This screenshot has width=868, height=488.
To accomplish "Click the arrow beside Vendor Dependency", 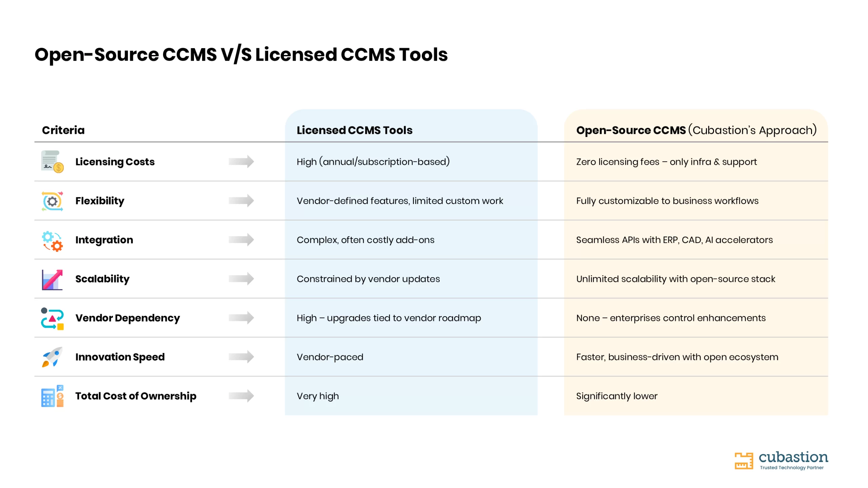I will pyautogui.click(x=241, y=318).
